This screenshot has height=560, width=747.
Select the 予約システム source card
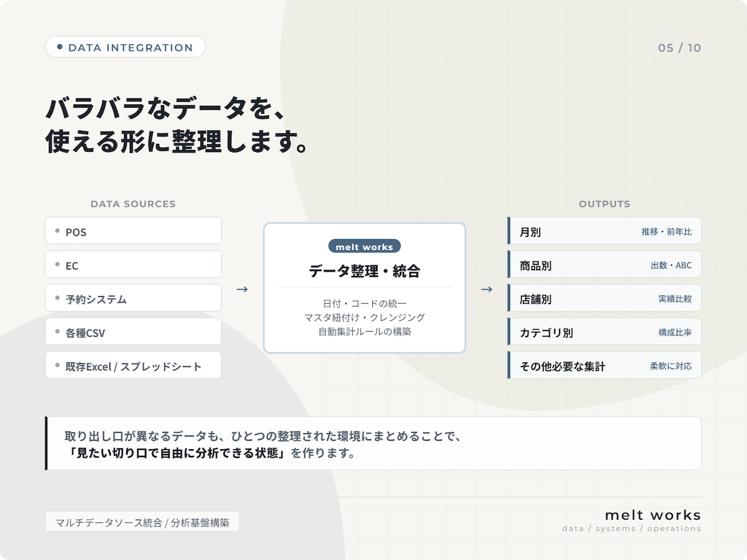pyautogui.click(x=133, y=298)
